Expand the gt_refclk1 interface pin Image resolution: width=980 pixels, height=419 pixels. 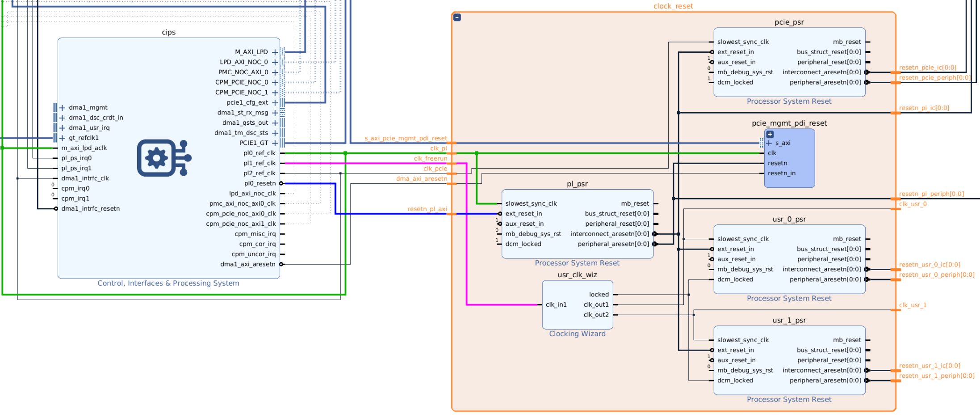(x=63, y=138)
